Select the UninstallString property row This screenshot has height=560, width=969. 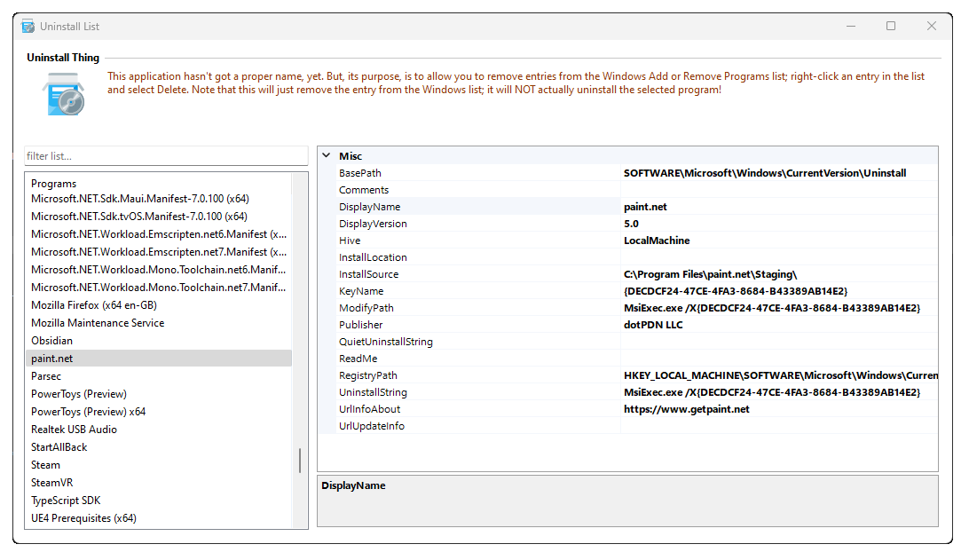(373, 392)
